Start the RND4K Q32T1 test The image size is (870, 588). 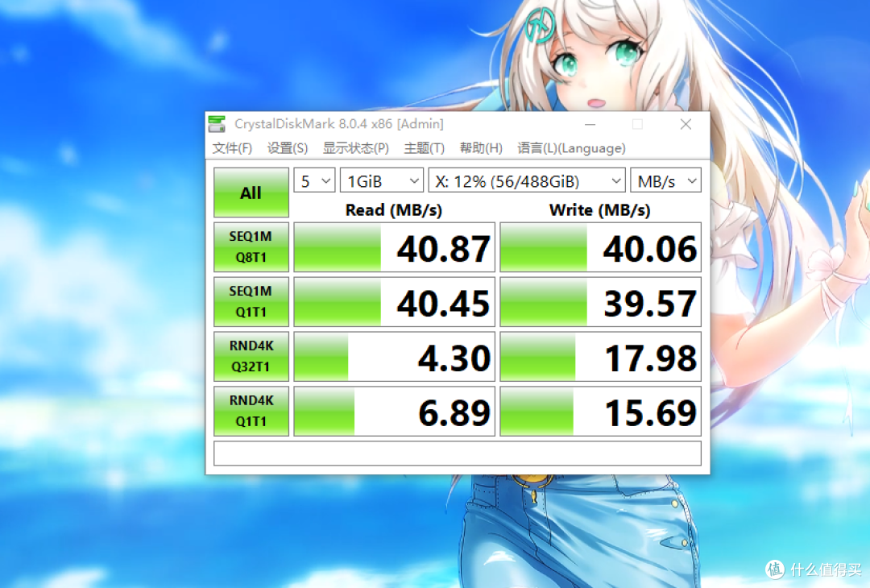(x=251, y=356)
